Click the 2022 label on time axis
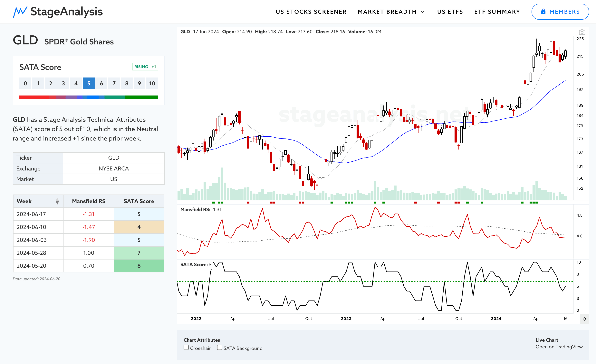Screen dimensions: 596x364 pyautogui.click(x=196, y=319)
